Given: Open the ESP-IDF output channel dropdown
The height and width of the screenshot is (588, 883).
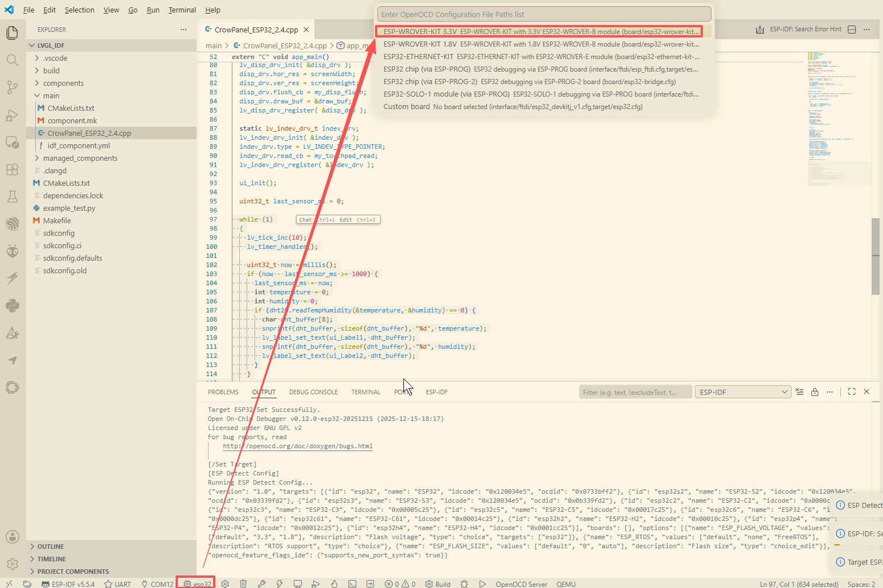Looking at the screenshot, I should 743,392.
